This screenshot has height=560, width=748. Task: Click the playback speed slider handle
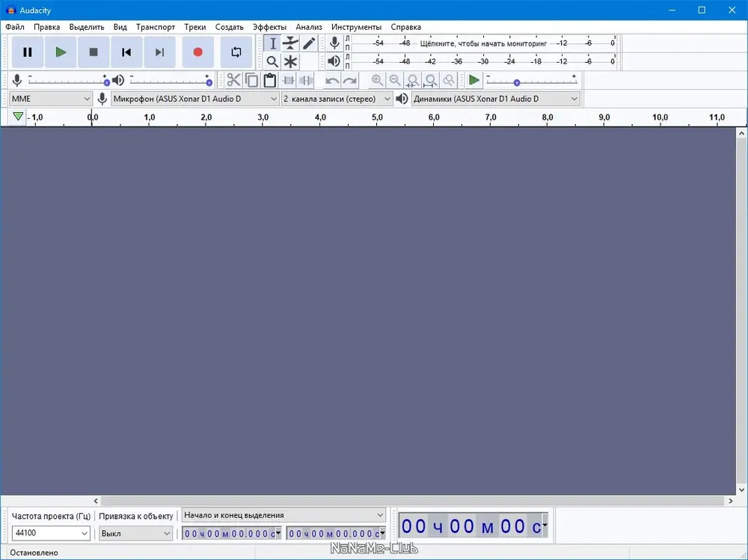517,83
